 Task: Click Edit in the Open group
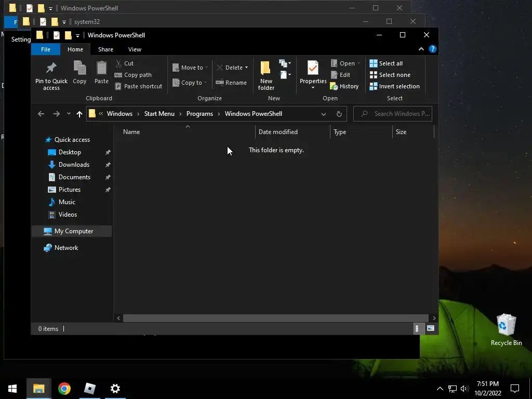[340, 75]
